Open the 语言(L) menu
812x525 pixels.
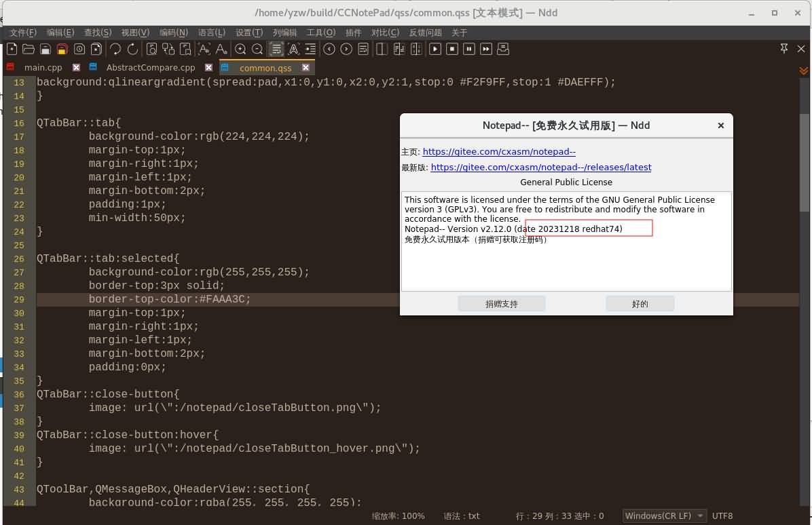pos(211,32)
